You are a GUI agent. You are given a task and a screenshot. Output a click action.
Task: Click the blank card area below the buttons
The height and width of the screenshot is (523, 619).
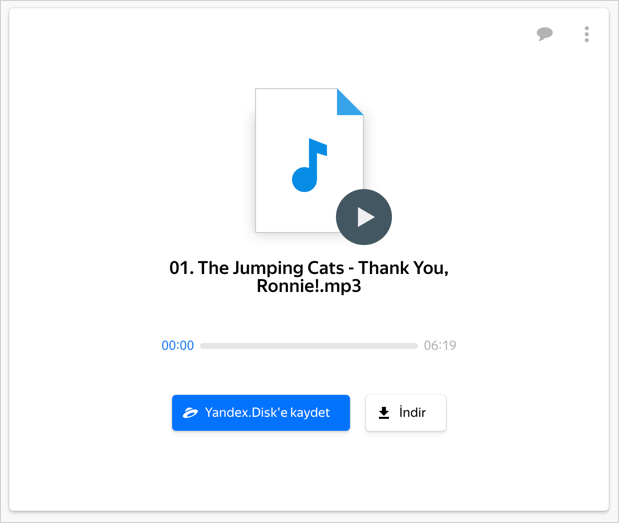(x=309, y=472)
